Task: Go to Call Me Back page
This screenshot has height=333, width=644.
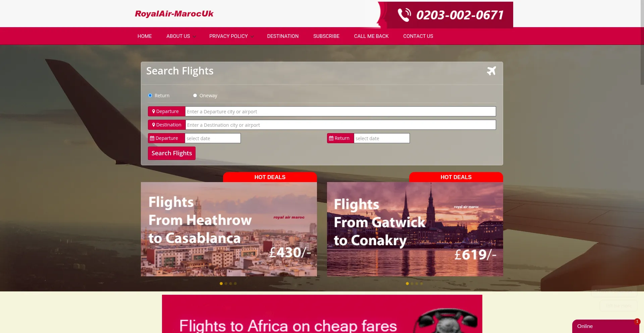Action: click(371, 36)
